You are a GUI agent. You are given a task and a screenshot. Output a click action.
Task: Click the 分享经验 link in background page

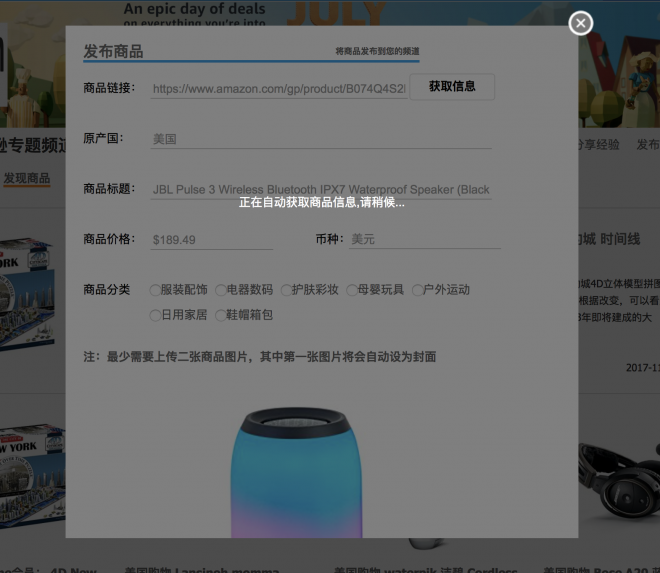[x=599, y=145]
